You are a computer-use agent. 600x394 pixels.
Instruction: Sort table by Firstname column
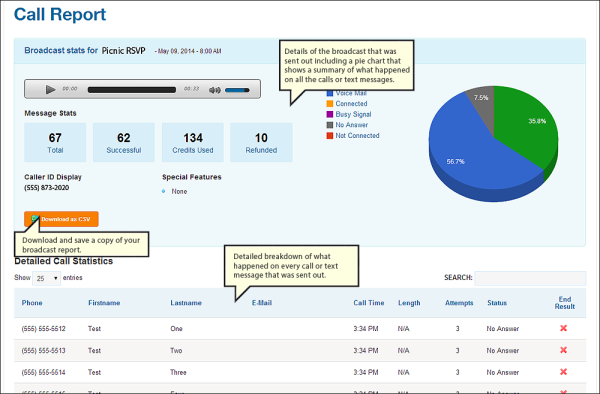click(104, 303)
